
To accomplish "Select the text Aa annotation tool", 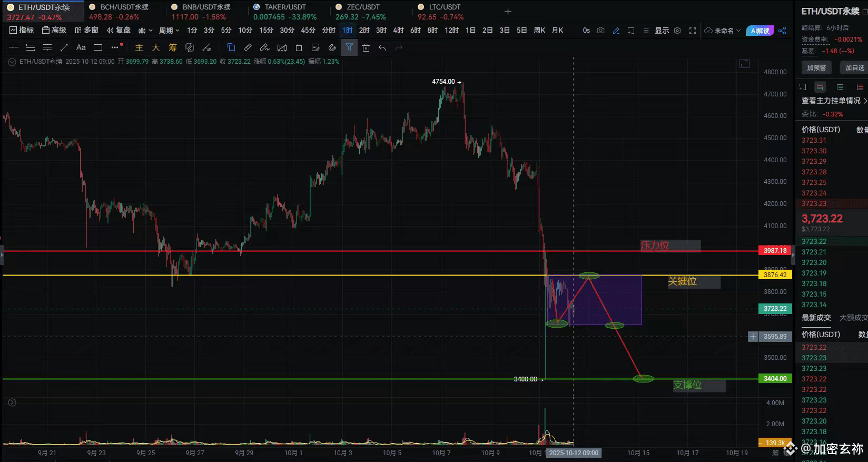I will [x=81, y=47].
